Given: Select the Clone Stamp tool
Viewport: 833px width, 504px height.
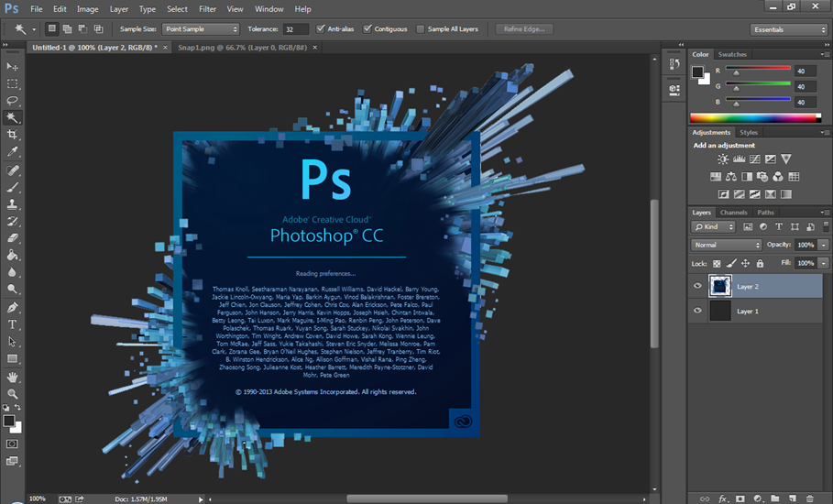Looking at the screenshot, I should pos(12,204).
